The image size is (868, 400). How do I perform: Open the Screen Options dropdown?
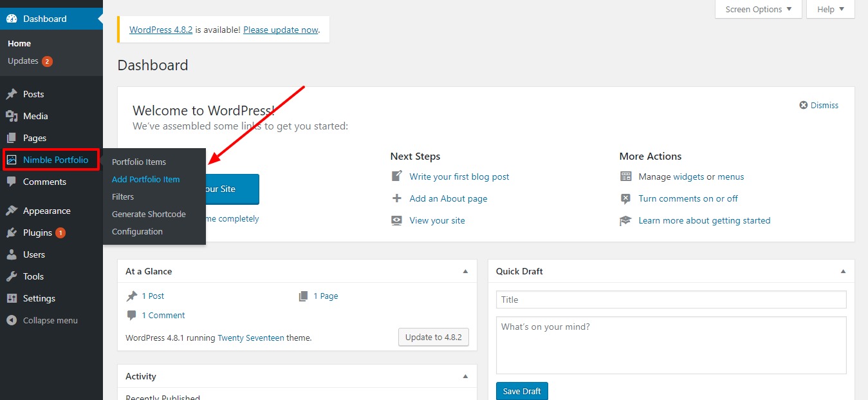[759, 9]
